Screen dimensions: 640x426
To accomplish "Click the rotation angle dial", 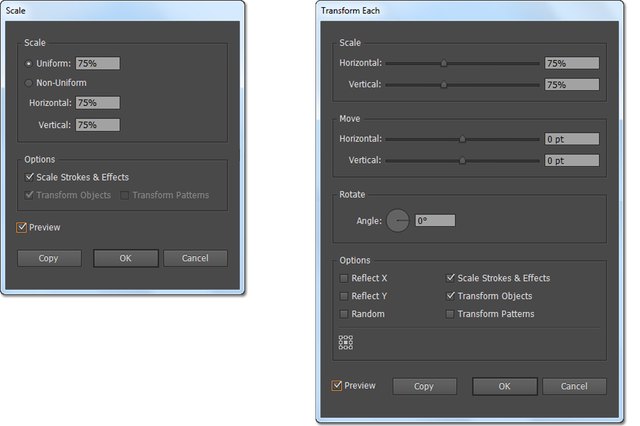I will [x=398, y=220].
